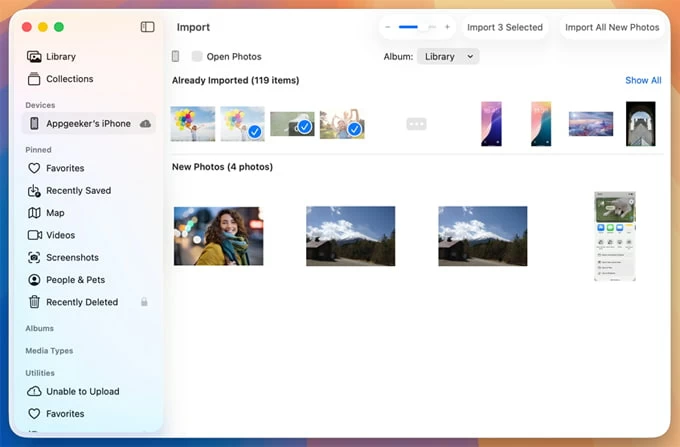
Task: Enable the Open Photos checkbox
Action: tap(197, 57)
